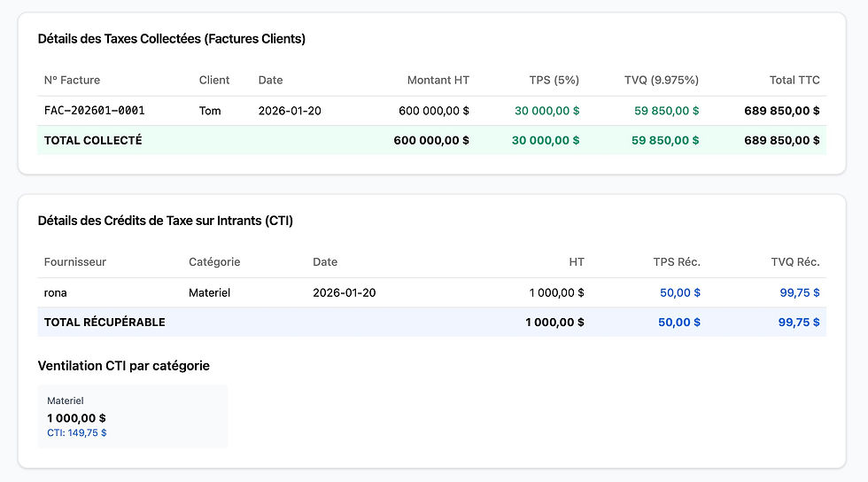Click the Ventilation CTI par catégorie heading

click(x=124, y=365)
